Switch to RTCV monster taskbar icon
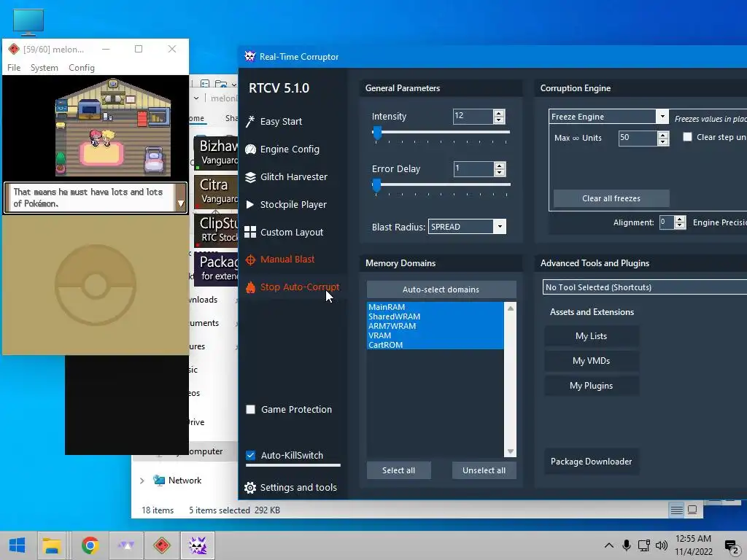This screenshot has width=747, height=560. [x=197, y=545]
